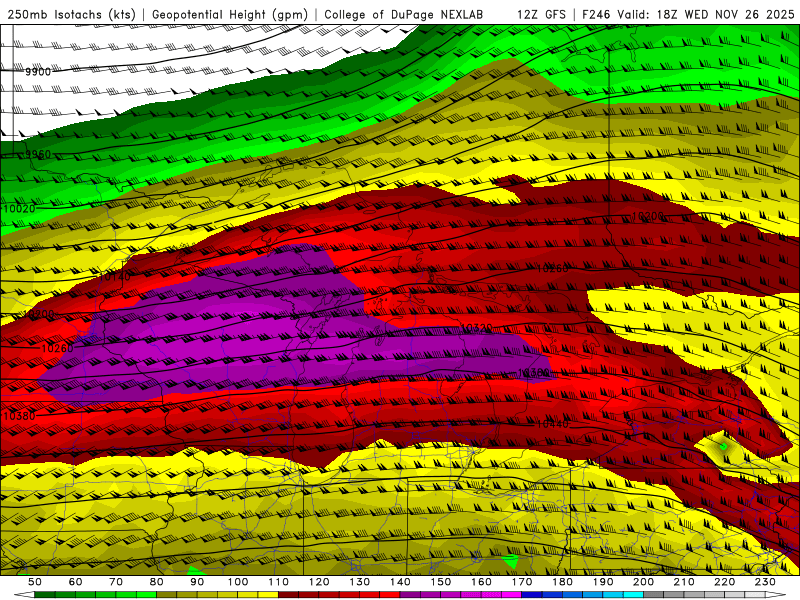Click the 9900 height contour label
Image resolution: width=800 pixels, height=600 pixels.
point(38,72)
